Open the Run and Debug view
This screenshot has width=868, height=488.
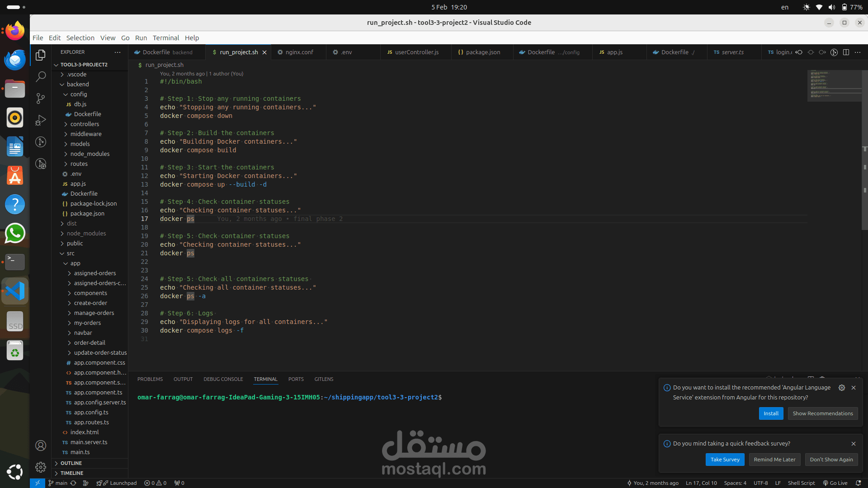pyautogui.click(x=41, y=120)
